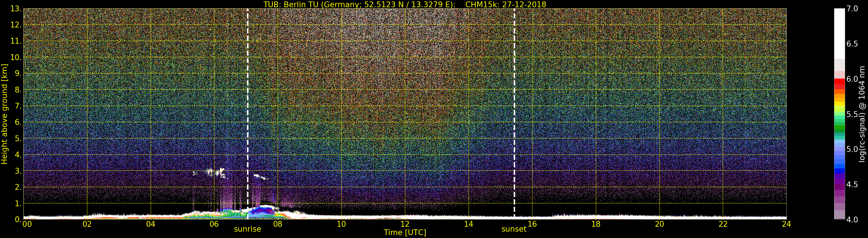This screenshot has height=238, width=868.
Task: Click the 'CHM15k: 27-12-2018' title text
Action: [x=506, y=4]
